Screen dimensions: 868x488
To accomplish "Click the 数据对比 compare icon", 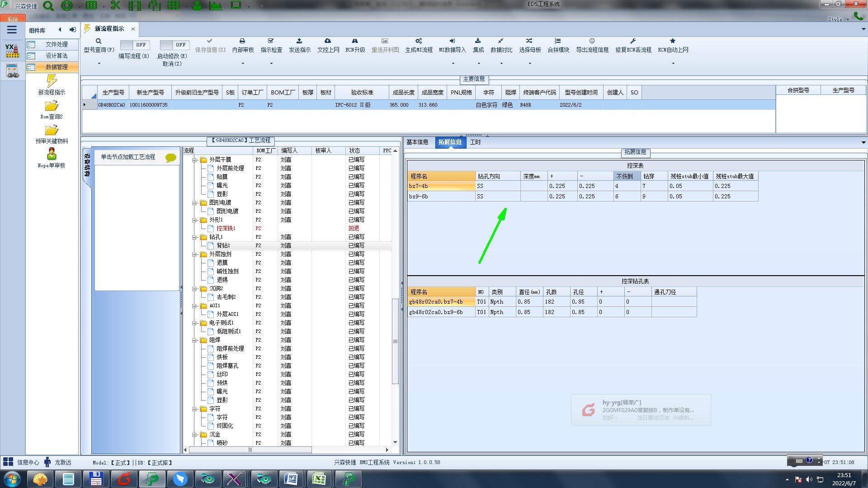I will [501, 41].
